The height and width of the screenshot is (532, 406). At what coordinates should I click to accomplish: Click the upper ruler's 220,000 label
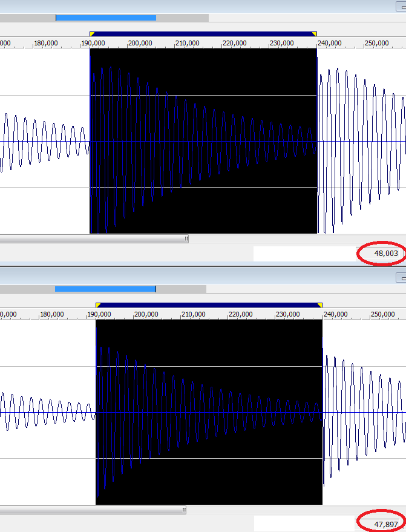234,43
